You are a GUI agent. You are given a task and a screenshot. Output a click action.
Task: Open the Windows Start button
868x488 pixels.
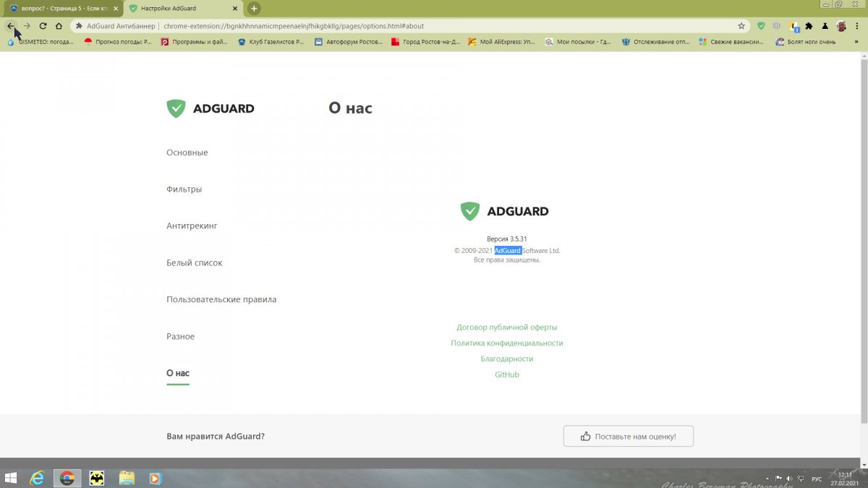pyautogui.click(x=12, y=478)
